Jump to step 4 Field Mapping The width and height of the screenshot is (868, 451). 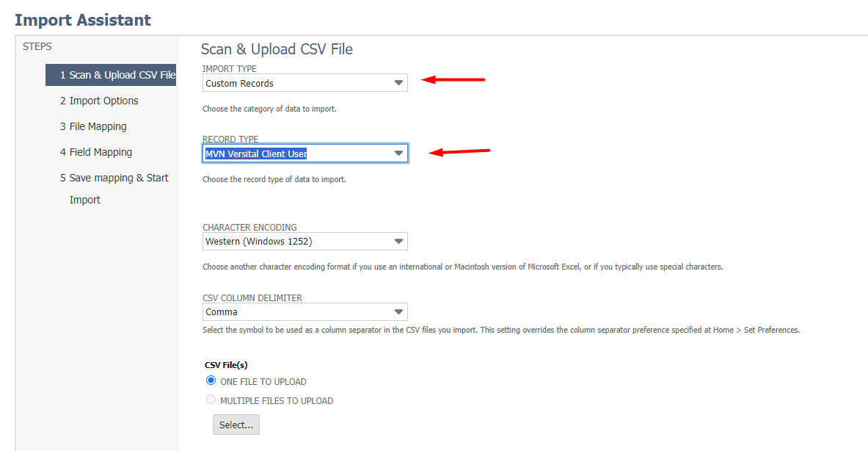(96, 152)
